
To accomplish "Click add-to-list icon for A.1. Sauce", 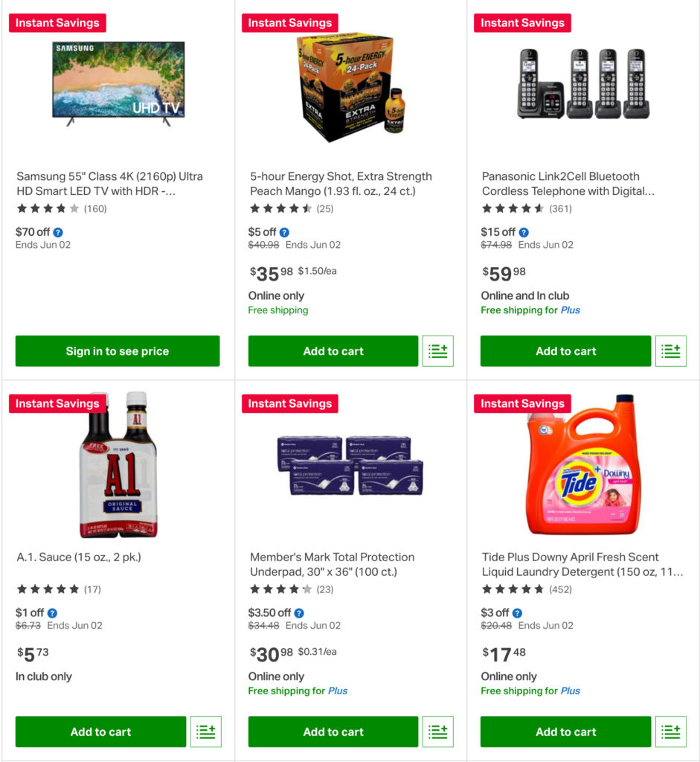I will coord(206,731).
